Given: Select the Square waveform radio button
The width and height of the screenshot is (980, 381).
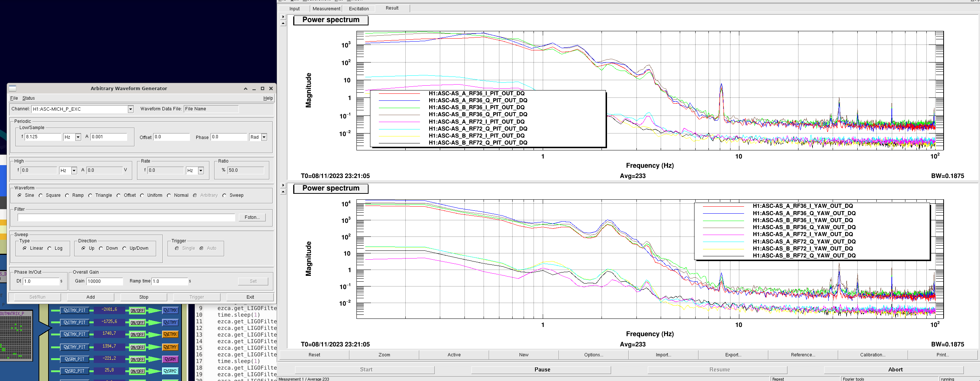Looking at the screenshot, I should [41, 196].
